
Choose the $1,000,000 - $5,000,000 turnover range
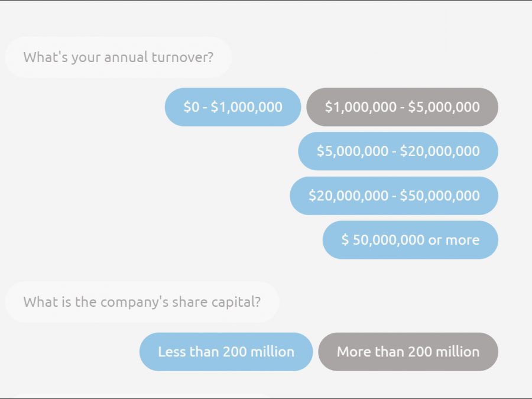click(x=402, y=107)
